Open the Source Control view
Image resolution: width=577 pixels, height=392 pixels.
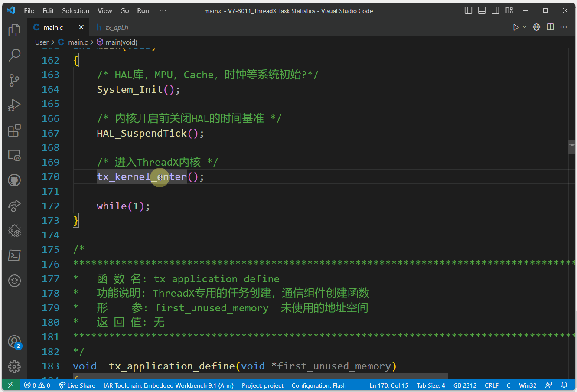pyautogui.click(x=14, y=80)
